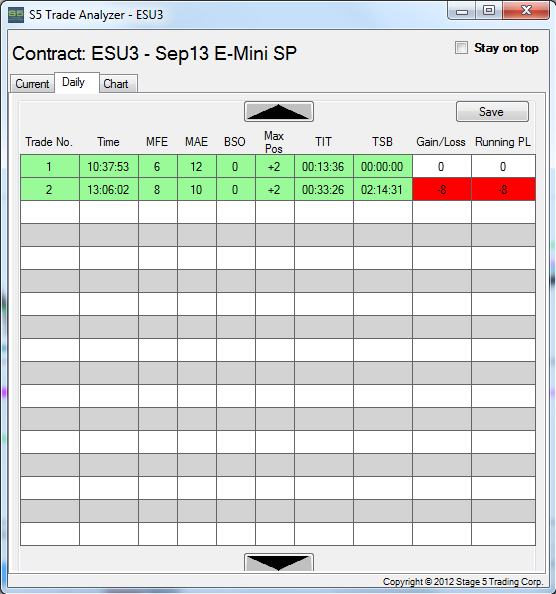Click the Running PL column header

pyautogui.click(x=503, y=142)
